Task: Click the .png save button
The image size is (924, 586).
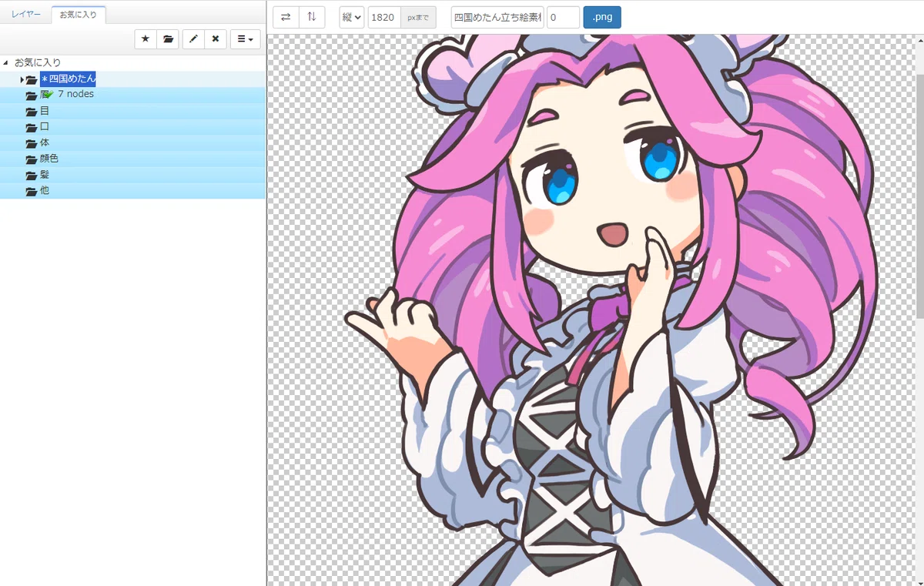Action: pyautogui.click(x=602, y=17)
